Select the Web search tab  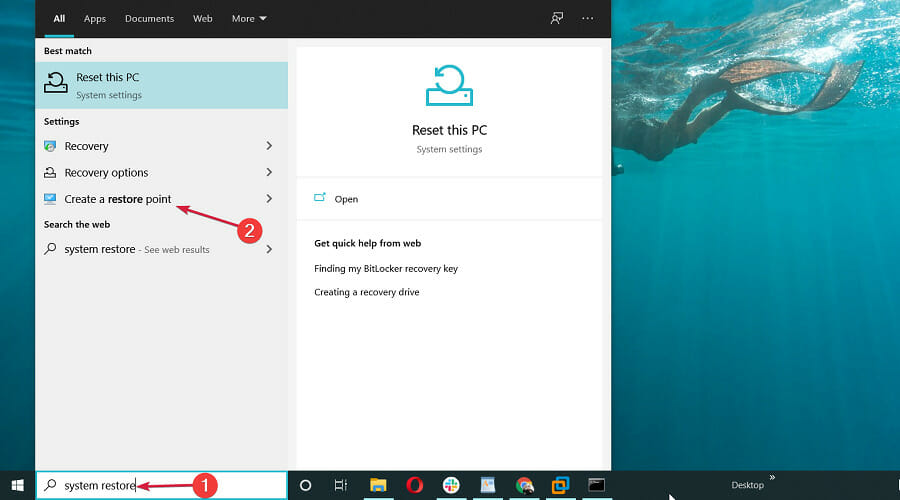click(202, 18)
